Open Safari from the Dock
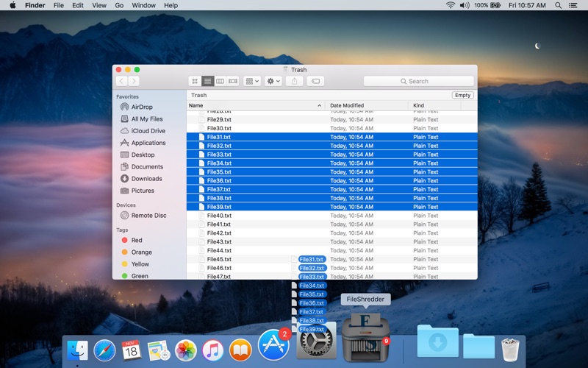 [104, 350]
